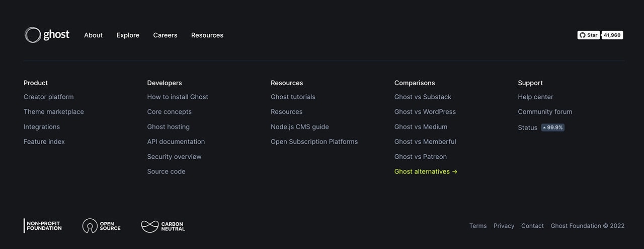Visit the Community forum link
Screen dimensions: 644x249
click(x=545, y=112)
